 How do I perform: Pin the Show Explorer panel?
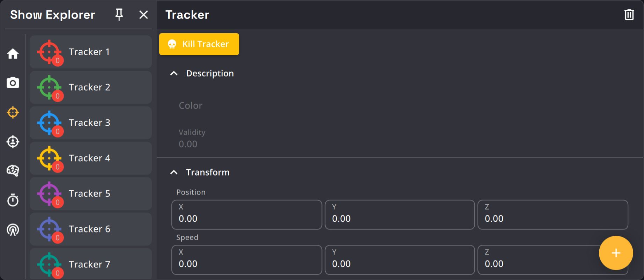119,15
